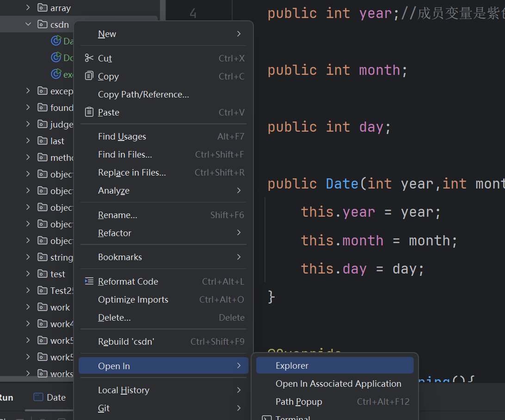Select the work4 folder row
The width and height of the screenshot is (505, 420).
pyautogui.click(x=37, y=324)
